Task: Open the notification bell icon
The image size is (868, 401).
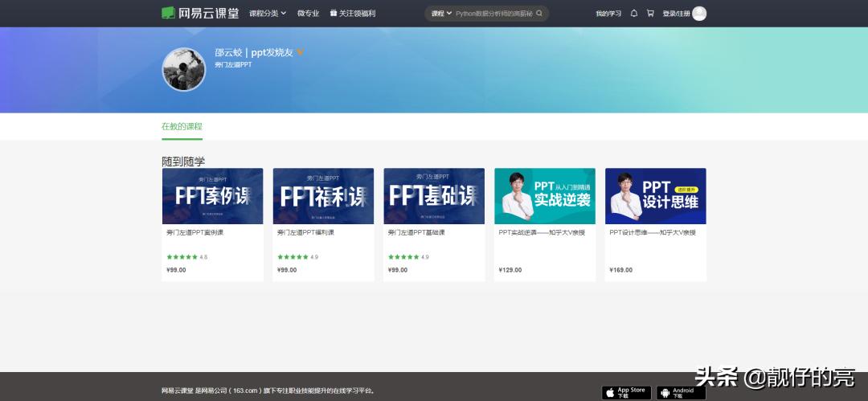Action: pyautogui.click(x=634, y=14)
